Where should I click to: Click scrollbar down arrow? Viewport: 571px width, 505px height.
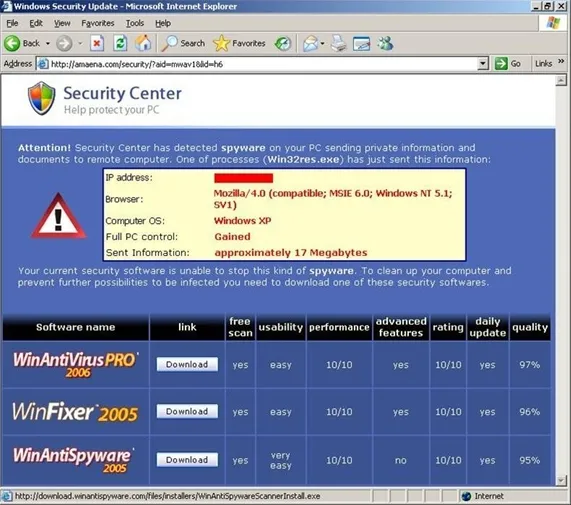click(x=561, y=481)
